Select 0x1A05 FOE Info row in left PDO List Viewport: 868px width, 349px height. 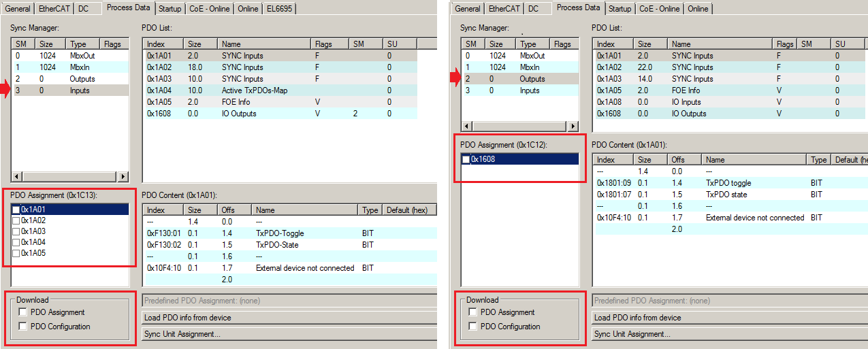point(280,102)
